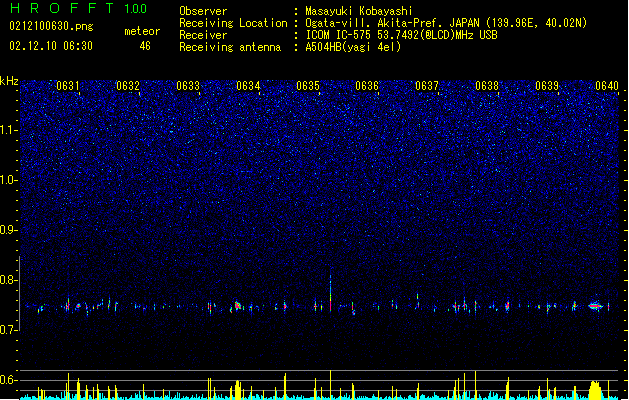This screenshot has height=400, width=629.
Task: Click the Receiving Location value text
Action: pyautogui.click(x=446, y=23)
